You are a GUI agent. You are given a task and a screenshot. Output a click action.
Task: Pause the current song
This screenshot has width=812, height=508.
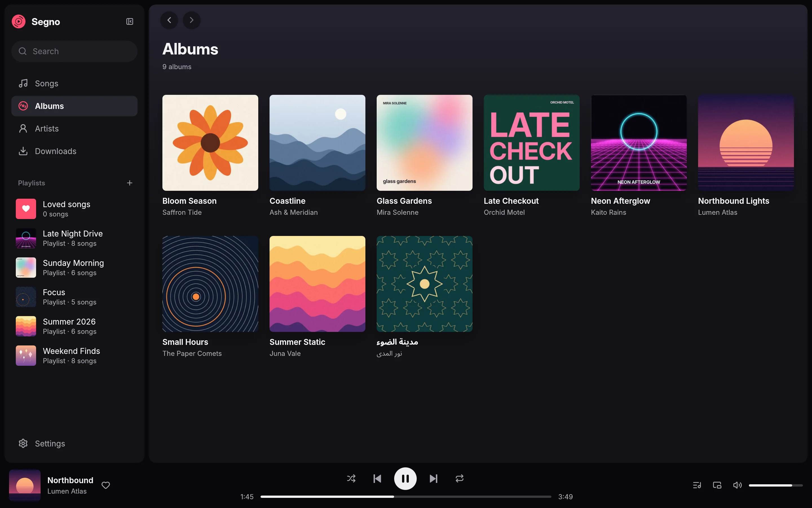click(405, 478)
